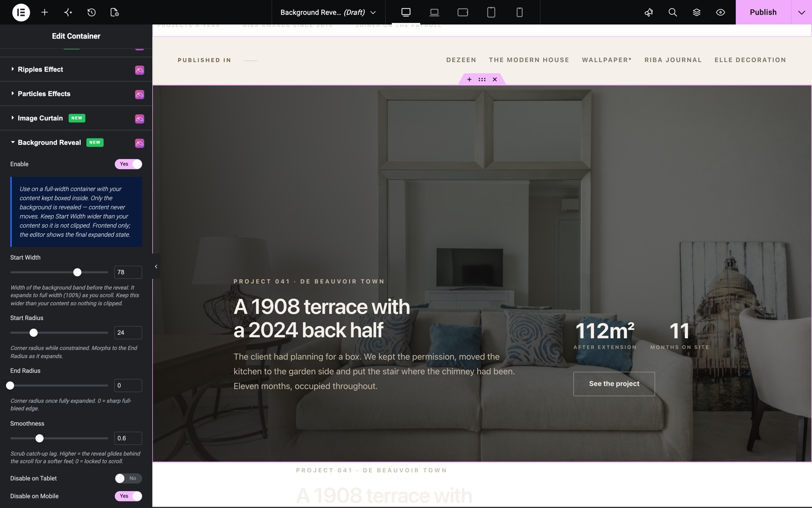
Task: Click the Background Reveal plugin badge icon
Action: 140,143
